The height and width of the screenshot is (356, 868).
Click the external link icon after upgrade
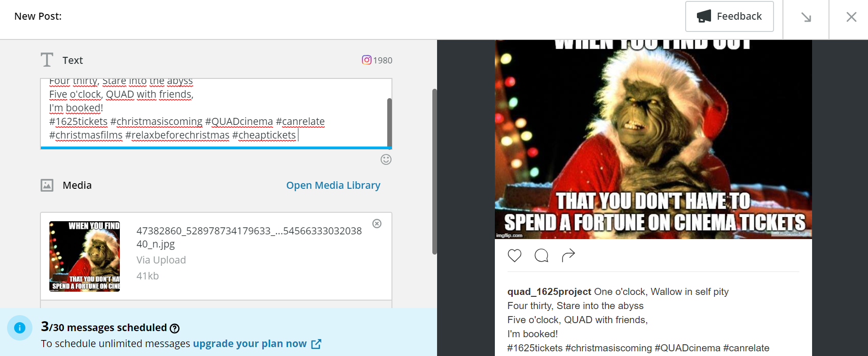pos(316,344)
